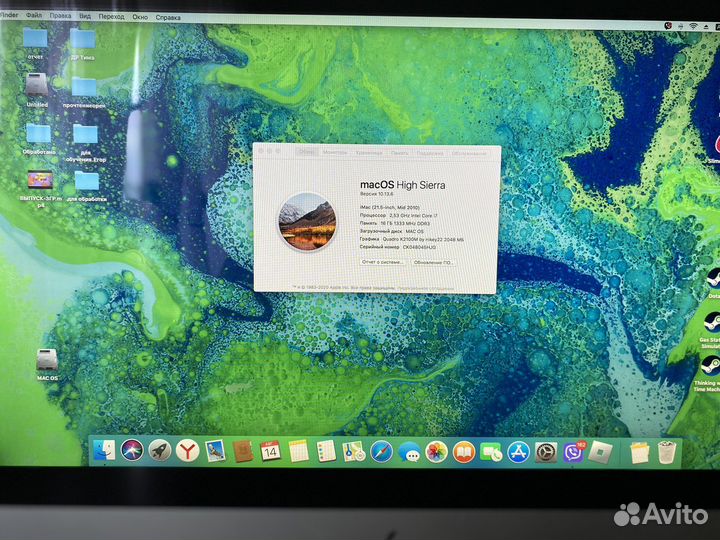Click 'Версия 10.13.6' version text
Viewport: 720px width, 540px height.
click(x=376, y=194)
